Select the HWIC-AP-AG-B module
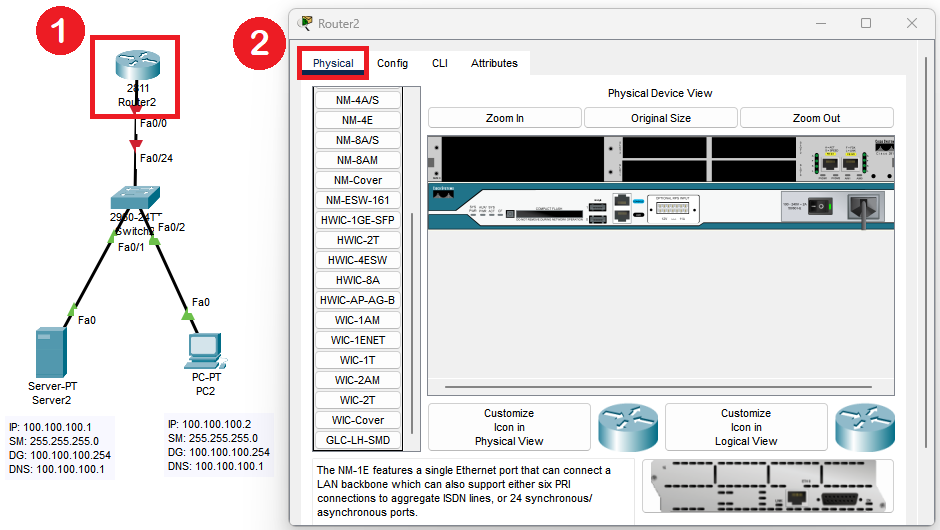 [358, 300]
